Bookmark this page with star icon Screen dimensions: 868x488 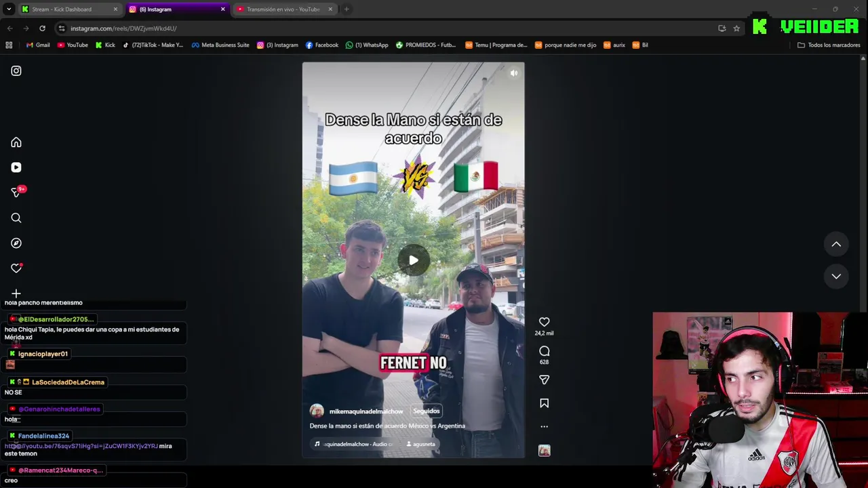736,28
